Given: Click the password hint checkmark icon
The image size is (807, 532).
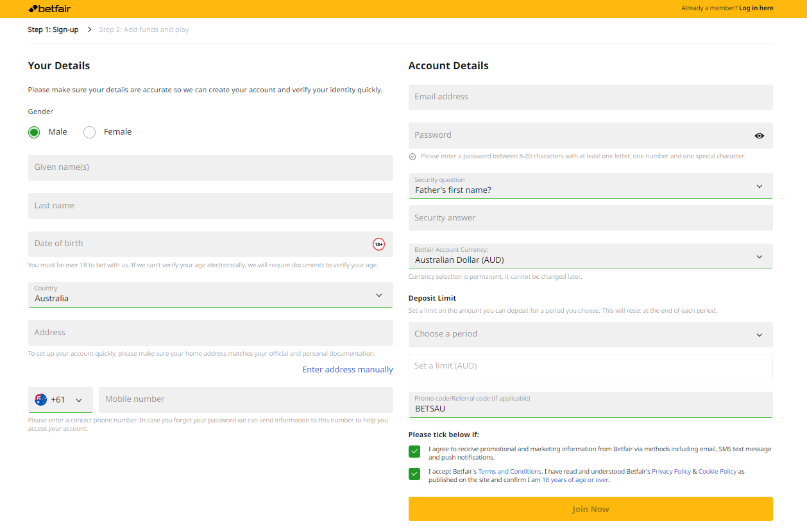Looking at the screenshot, I should point(412,156).
